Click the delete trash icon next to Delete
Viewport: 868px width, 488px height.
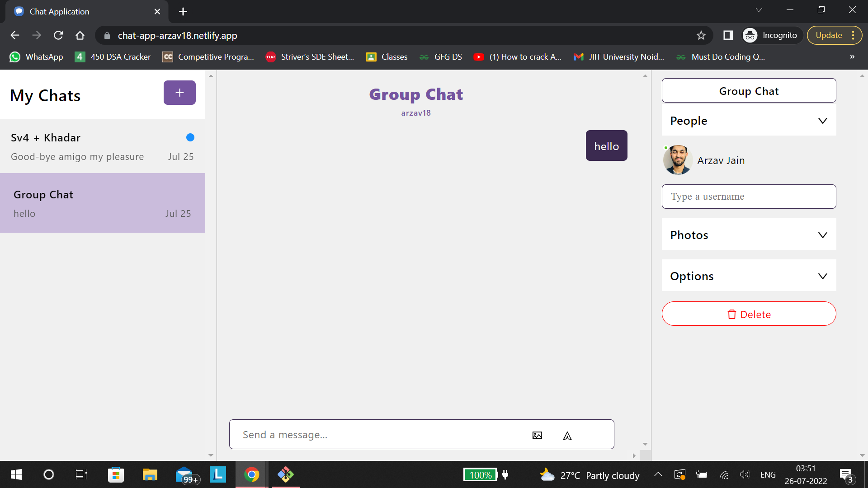click(x=731, y=314)
